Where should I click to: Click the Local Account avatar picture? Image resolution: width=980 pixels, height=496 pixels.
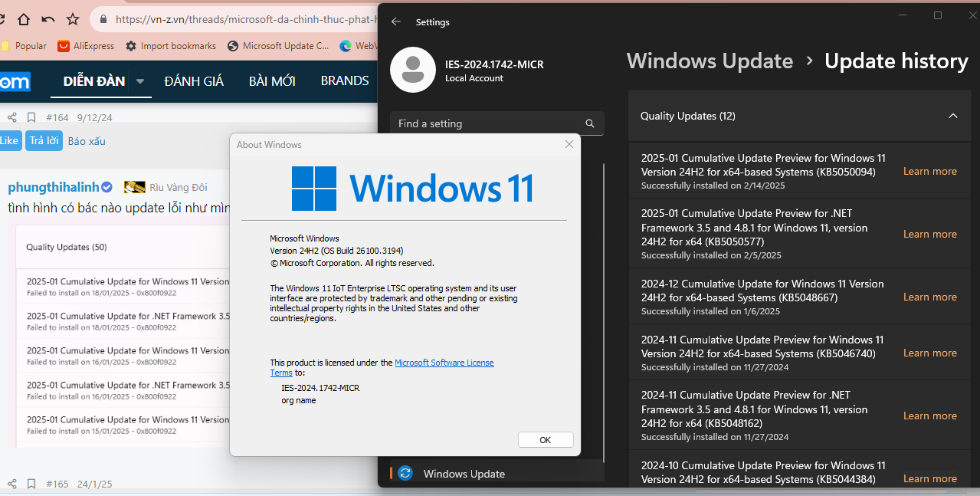click(x=413, y=71)
